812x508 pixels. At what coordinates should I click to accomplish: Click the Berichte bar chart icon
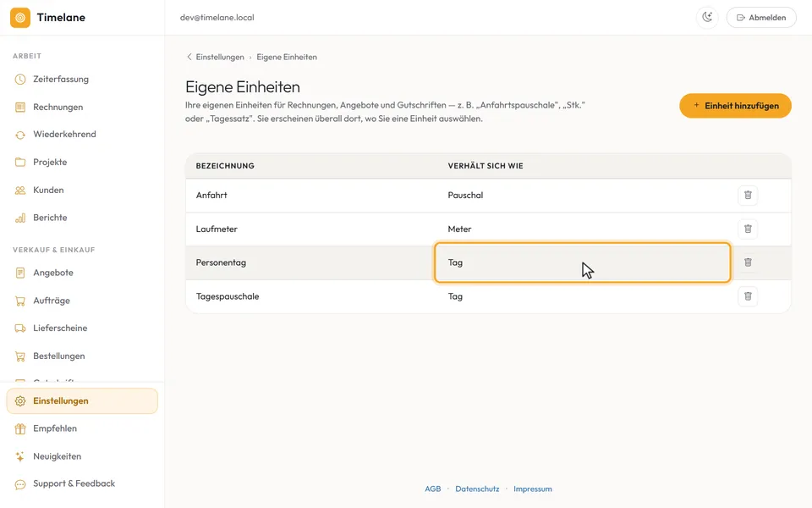point(20,218)
